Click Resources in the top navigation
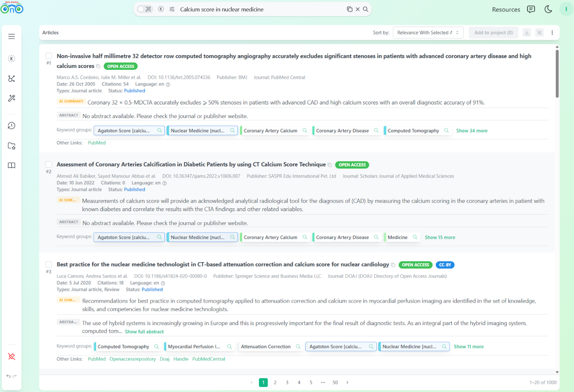Viewport: 574px width, 392px height. tap(506, 9)
